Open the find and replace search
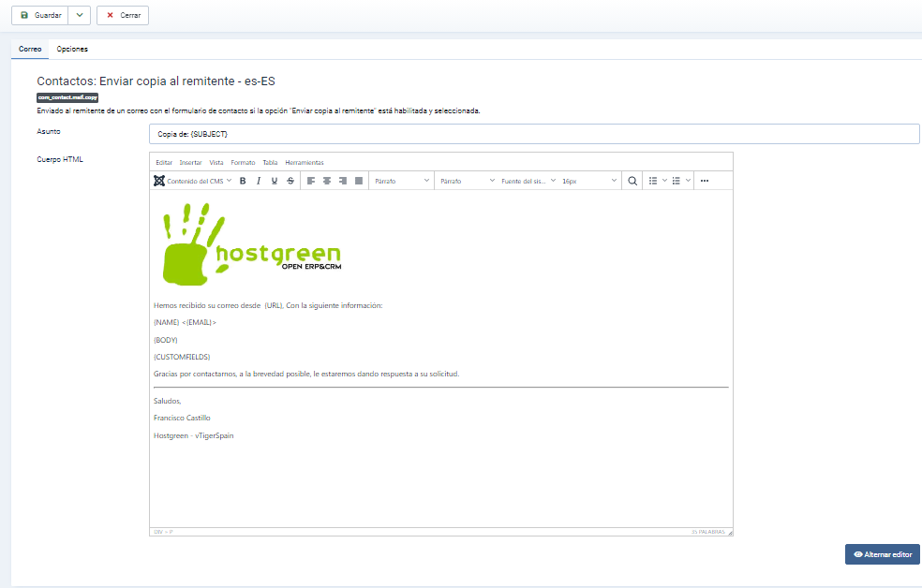 (x=632, y=181)
